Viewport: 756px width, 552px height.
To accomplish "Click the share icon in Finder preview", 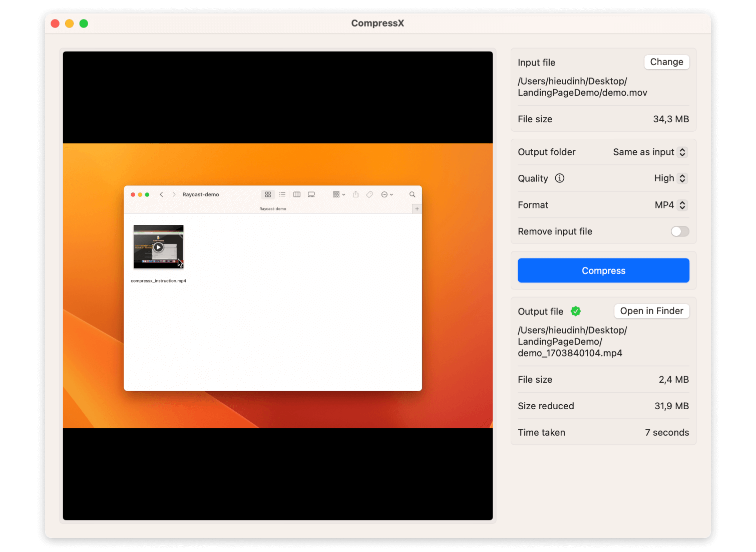I will [x=355, y=194].
